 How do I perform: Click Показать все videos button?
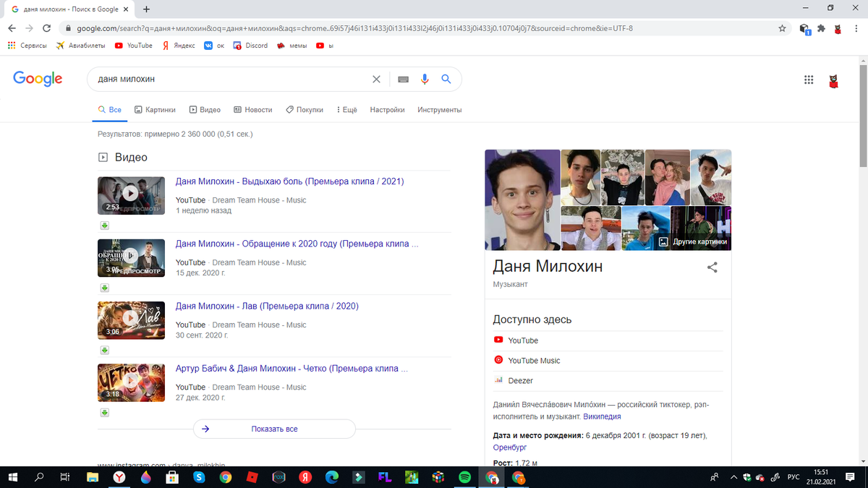point(274,429)
